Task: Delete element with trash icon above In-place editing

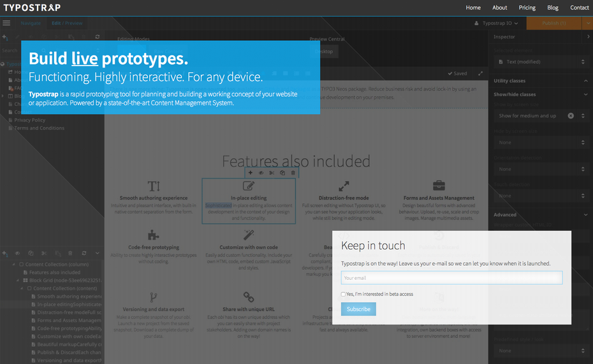Action: click(x=293, y=173)
